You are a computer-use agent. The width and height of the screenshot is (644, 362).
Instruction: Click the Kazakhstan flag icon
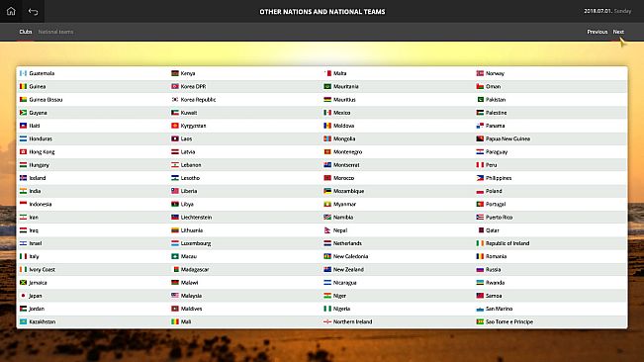coord(24,321)
